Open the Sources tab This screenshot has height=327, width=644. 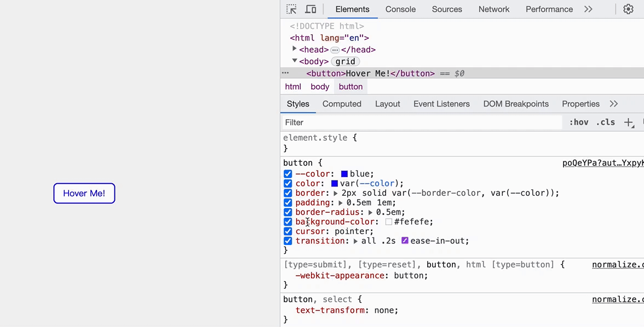447,9
